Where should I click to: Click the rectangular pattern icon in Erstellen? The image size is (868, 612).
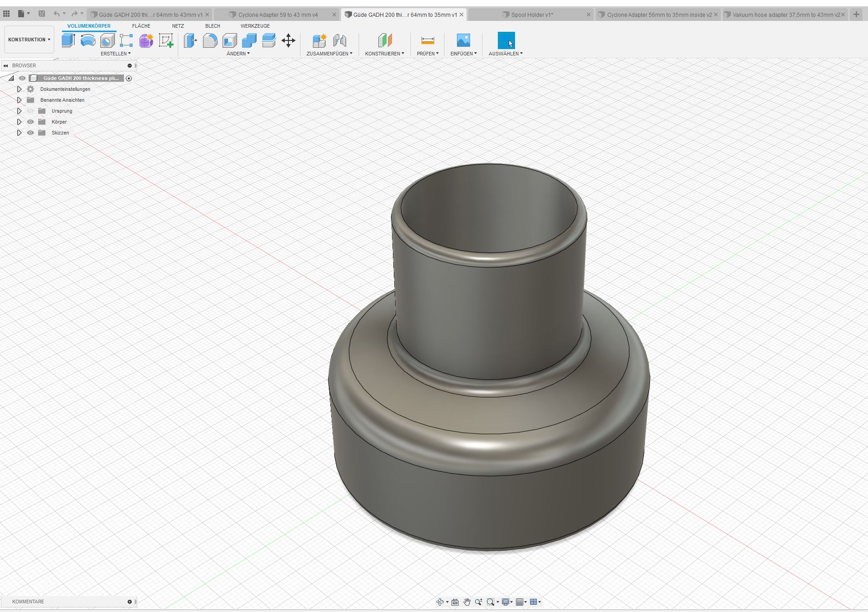[126, 40]
